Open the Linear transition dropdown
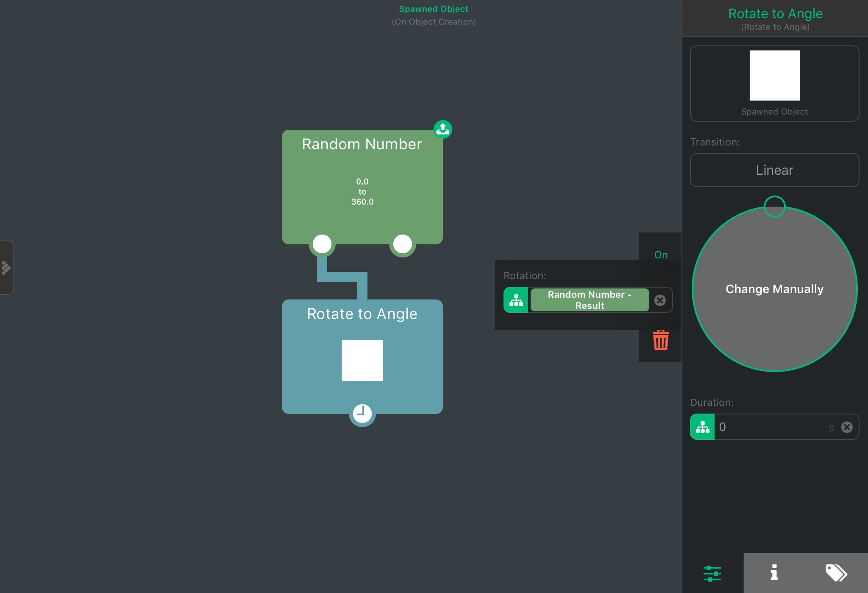The height and width of the screenshot is (593, 868). tap(774, 170)
